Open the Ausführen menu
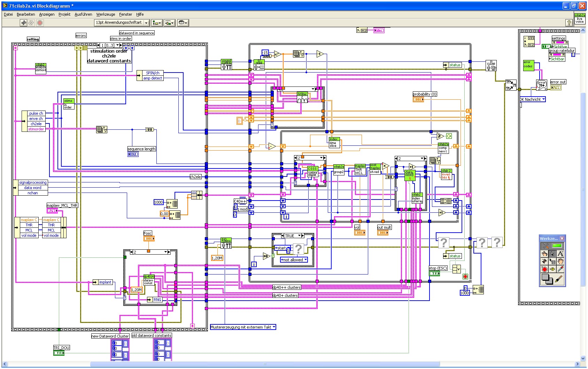Viewport: 588px width, 369px height. coord(84,14)
